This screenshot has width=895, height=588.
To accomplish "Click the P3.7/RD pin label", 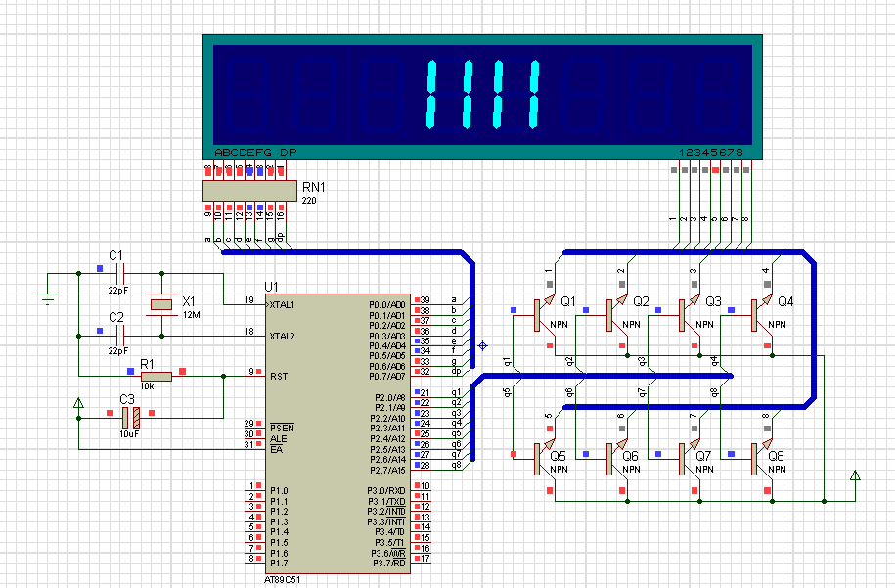I will 389,564.
